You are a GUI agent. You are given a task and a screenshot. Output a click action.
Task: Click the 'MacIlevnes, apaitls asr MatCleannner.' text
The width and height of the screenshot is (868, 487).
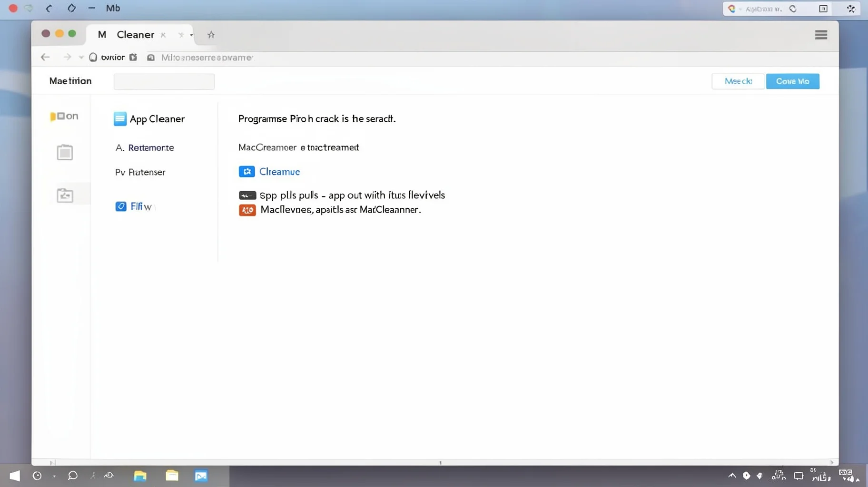point(341,210)
